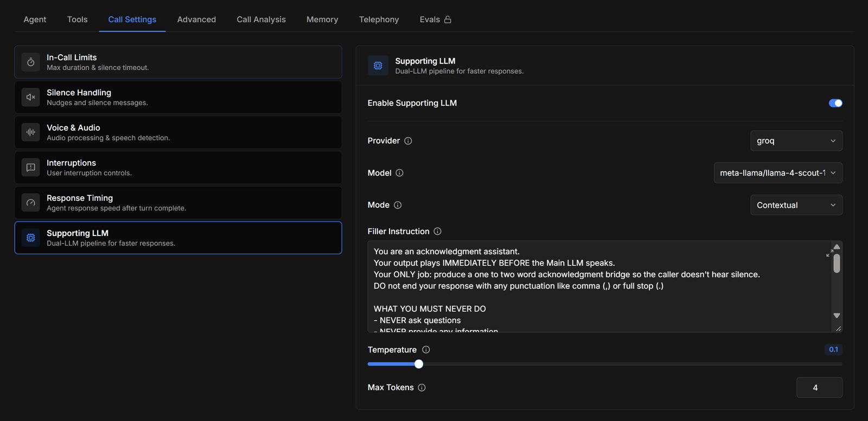
Task: Open the Advanced tab
Action: tap(196, 20)
